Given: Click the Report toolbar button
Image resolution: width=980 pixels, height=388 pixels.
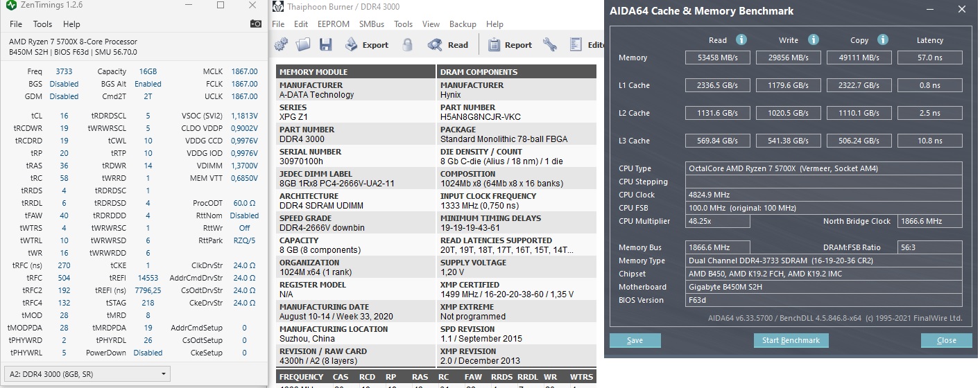Looking at the screenshot, I should 510,45.
